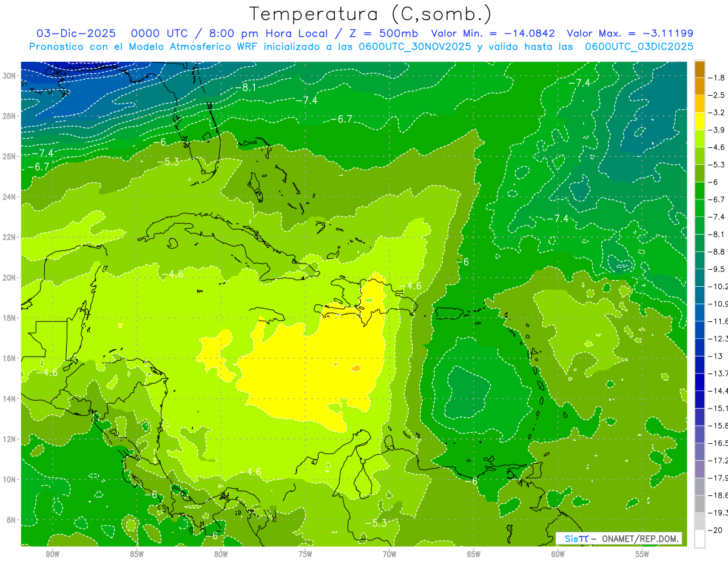Click the "90W" longitude axis label
Image resolution: width=728 pixels, height=562 pixels.
(x=52, y=554)
